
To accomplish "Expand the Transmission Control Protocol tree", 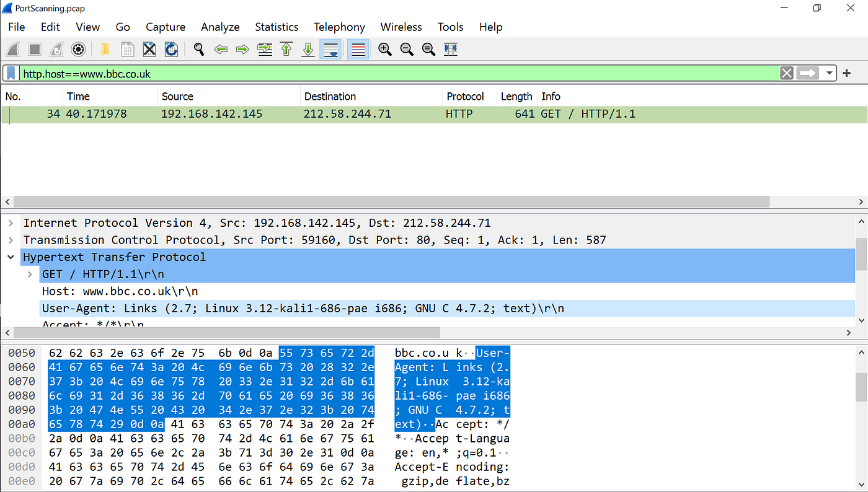I will (11, 240).
